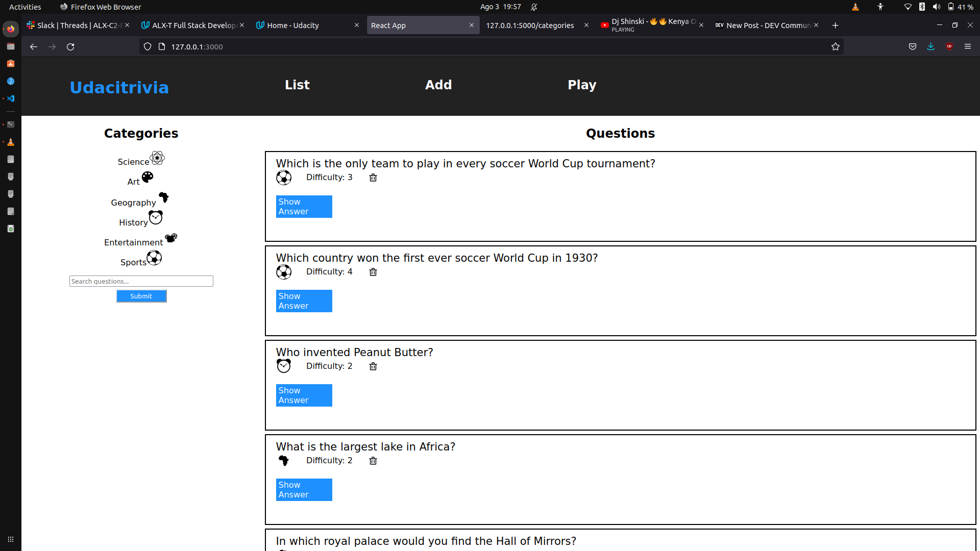Screen dimensions: 980x551
Task: Show all applications grid in dock
Action: point(11,539)
